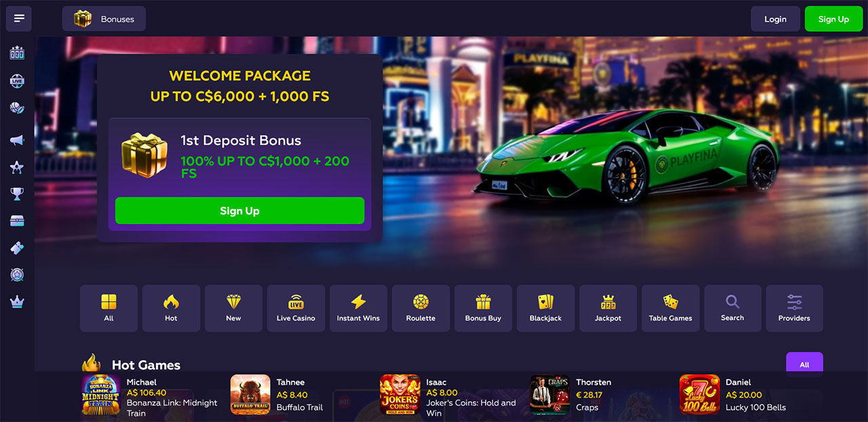Click the slot machine icon in sidebar

[x=17, y=53]
